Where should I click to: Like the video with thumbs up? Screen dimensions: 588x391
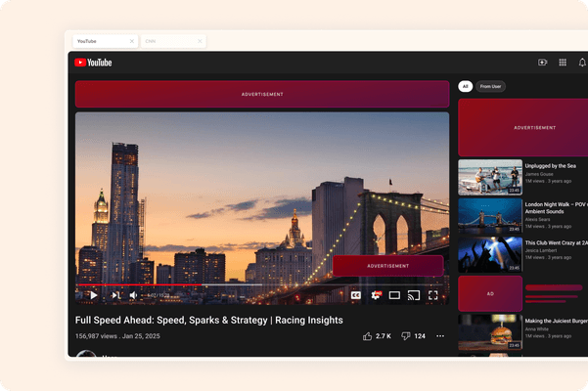(368, 336)
